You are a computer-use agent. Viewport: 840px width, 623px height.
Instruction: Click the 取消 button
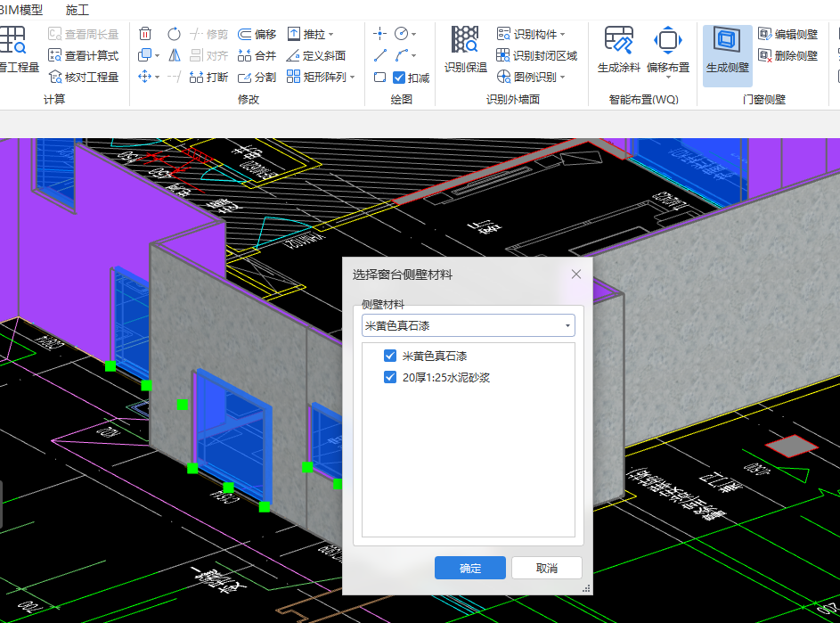point(546,568)
